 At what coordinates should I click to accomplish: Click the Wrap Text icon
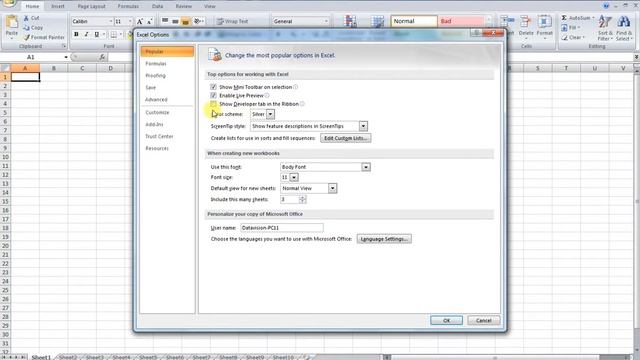click(x=220, y=21)
